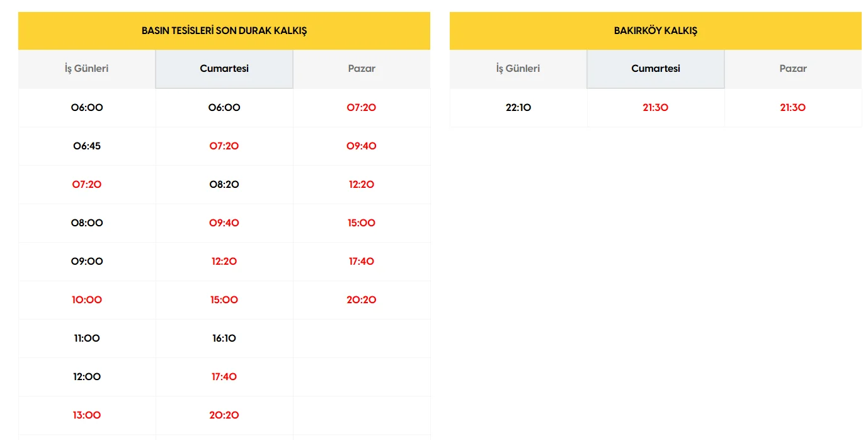Click the 16:10 Saturday departure cell
868x440 pixels.
[224, 339]
